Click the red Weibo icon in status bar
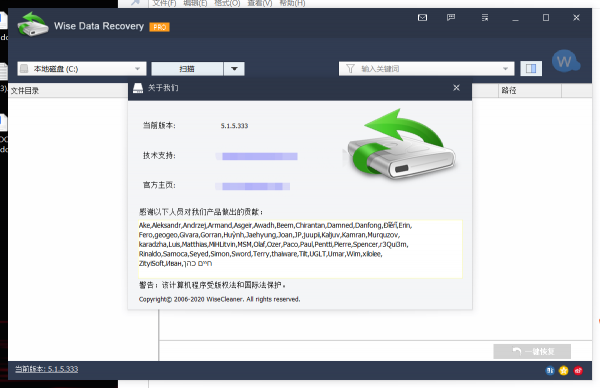This screenshot has width=600, height=388. coord(578,370)
